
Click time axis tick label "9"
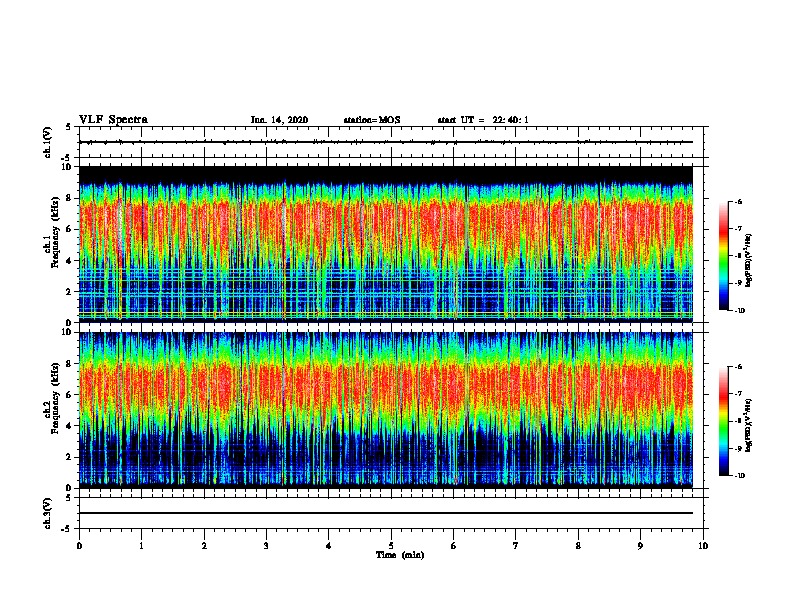640,546
